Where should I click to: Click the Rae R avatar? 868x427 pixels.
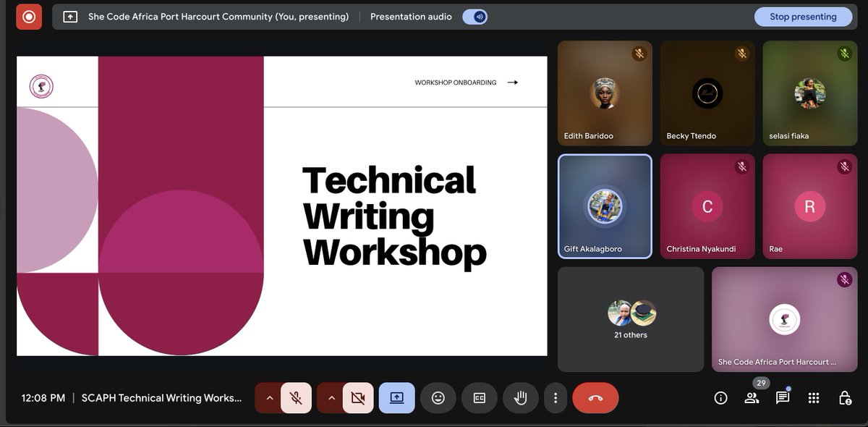810,207
